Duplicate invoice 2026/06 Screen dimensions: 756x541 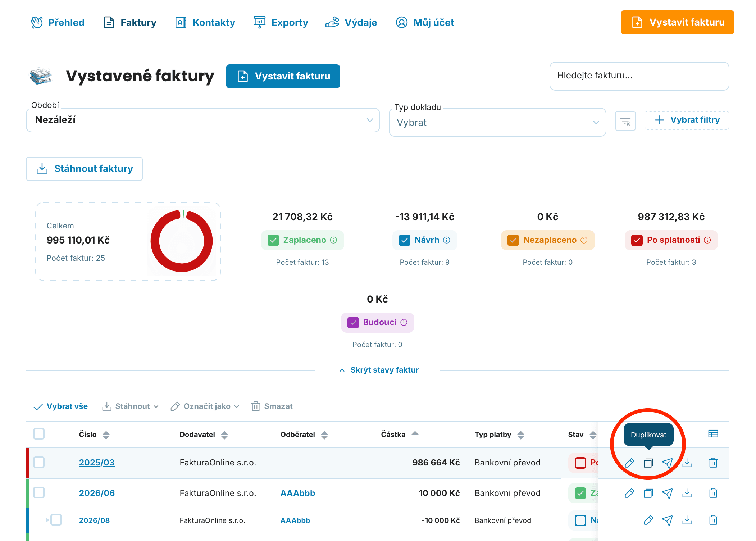(648, 493)
